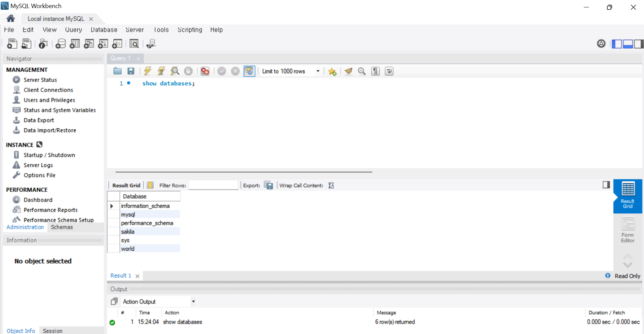Viewport: 644px width, 334px height.
Task: Click in the Filter Rows input field
Action: (213, 185)
